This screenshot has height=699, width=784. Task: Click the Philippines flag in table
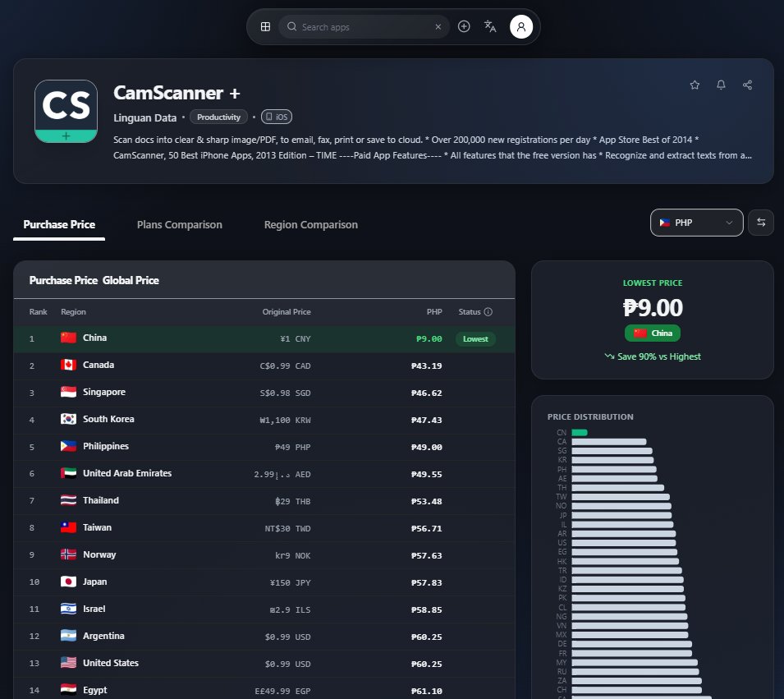click(x=68, y=446)
